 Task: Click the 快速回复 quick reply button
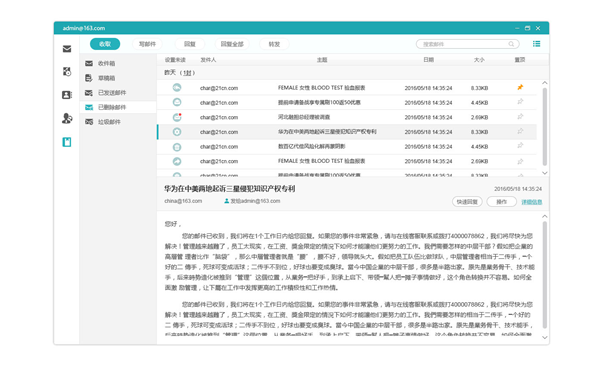(x=467, y=201)
